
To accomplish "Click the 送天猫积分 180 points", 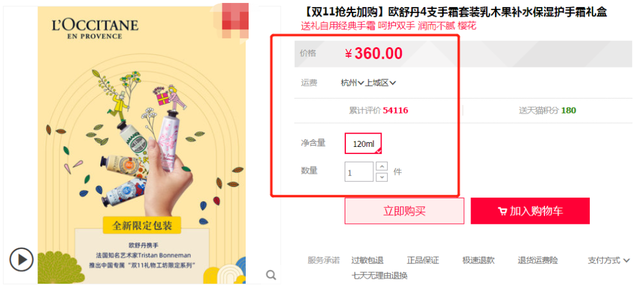I will pos(547,110).
